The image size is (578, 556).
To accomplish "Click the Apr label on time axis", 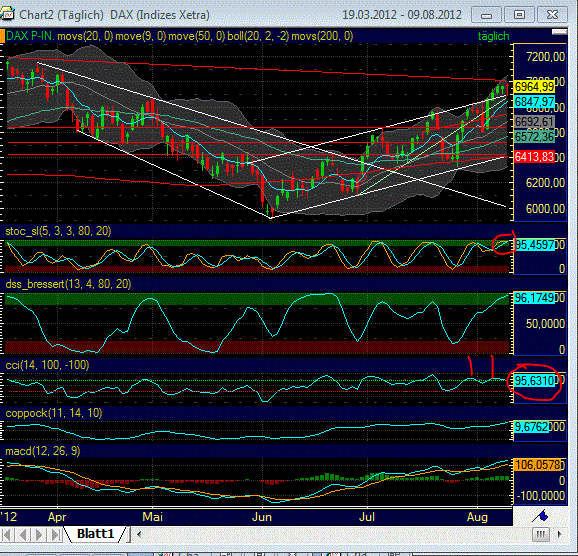I will (57, 517).
